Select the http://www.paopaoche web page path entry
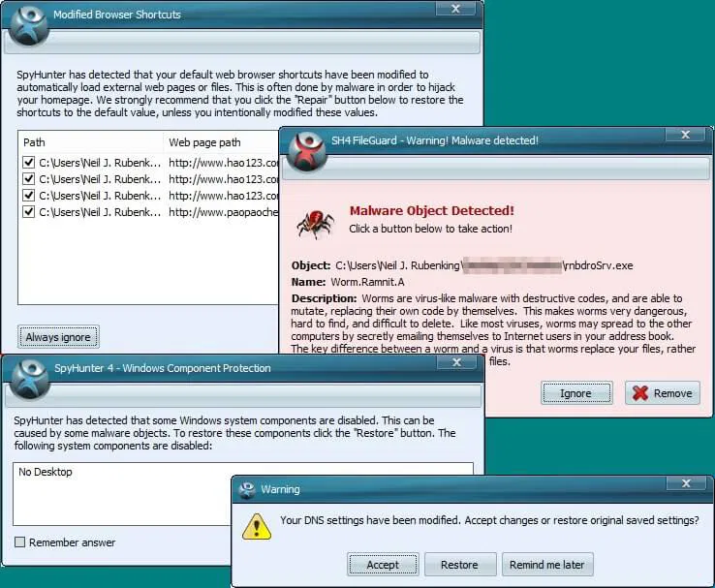This screenshot has height=588, width=715. point(223,212)
